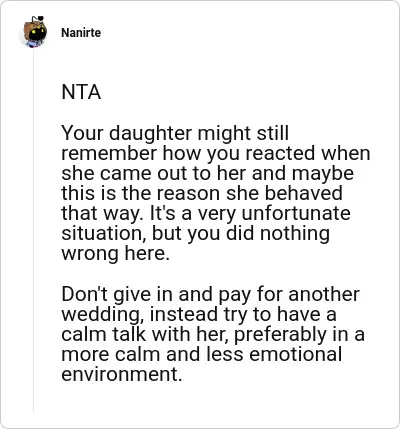Click the word 'preferably' in second paragraph
Image resolution: width=400 pixels, height=429 pixels.
[280, 334]
